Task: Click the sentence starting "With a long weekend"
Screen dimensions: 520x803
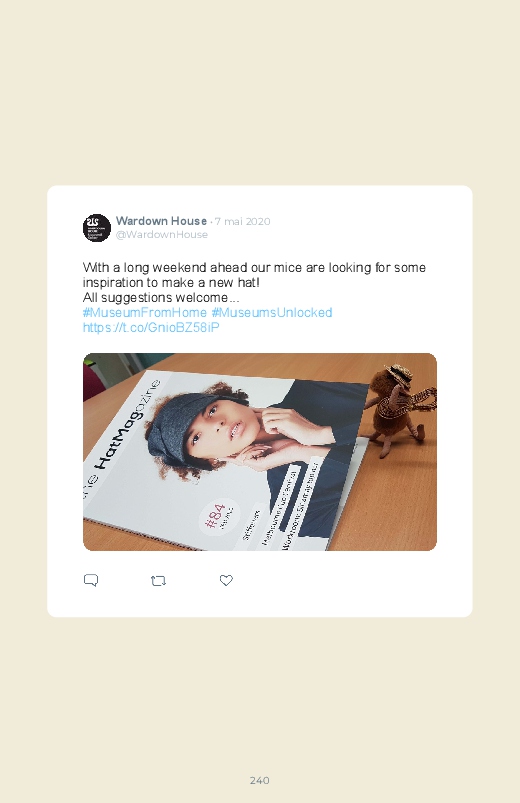Action: tap(254, 275)
